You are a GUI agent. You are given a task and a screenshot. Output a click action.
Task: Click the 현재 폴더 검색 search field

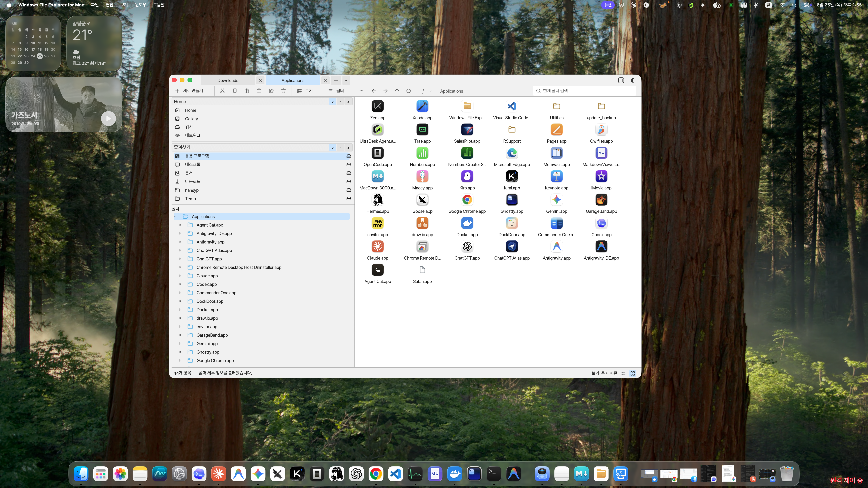coord(585,91)
